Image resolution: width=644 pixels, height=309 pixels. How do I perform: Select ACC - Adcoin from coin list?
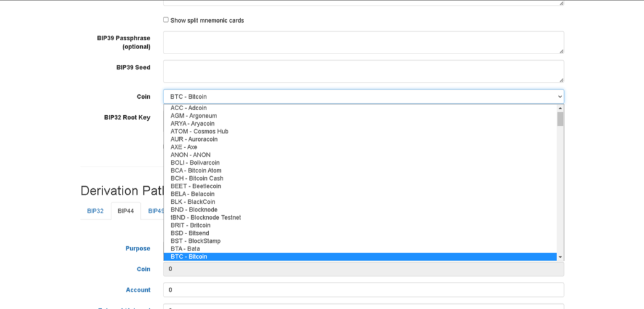360,108
